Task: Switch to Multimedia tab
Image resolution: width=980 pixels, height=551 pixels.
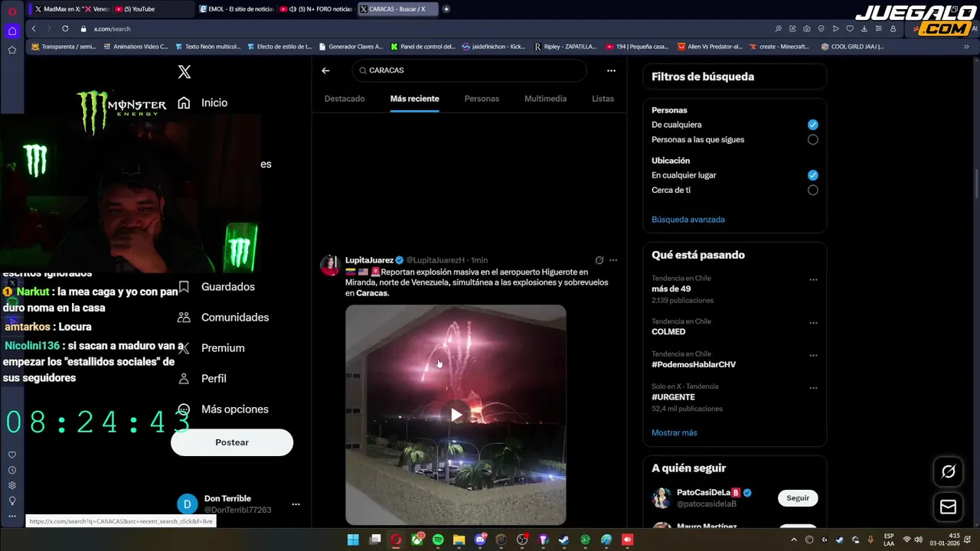Action: click(x=545, y=99)
